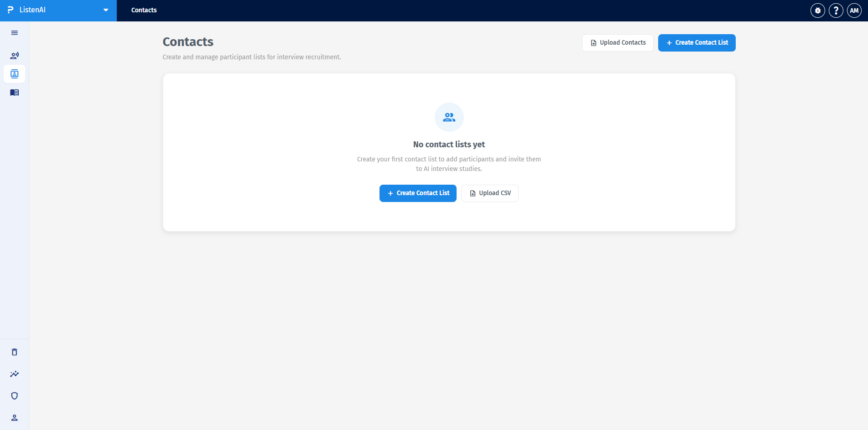The width and height of the screenshot is (868, 430).
Task: Expand the ListenAI workspace dropdown arrow
Action: pyautogui.click(x=106, y=10)
